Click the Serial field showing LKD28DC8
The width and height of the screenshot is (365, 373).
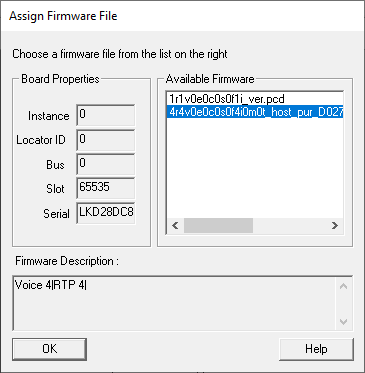click(106, 213)
